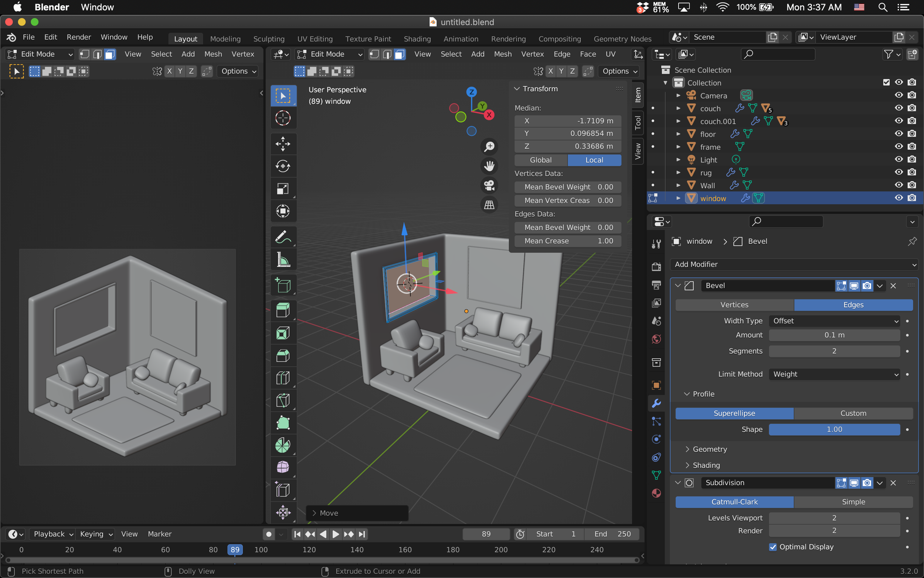Select the 3D Cursor tool
The height and width of the screenshot is (578, 924).
pos(283,118)
